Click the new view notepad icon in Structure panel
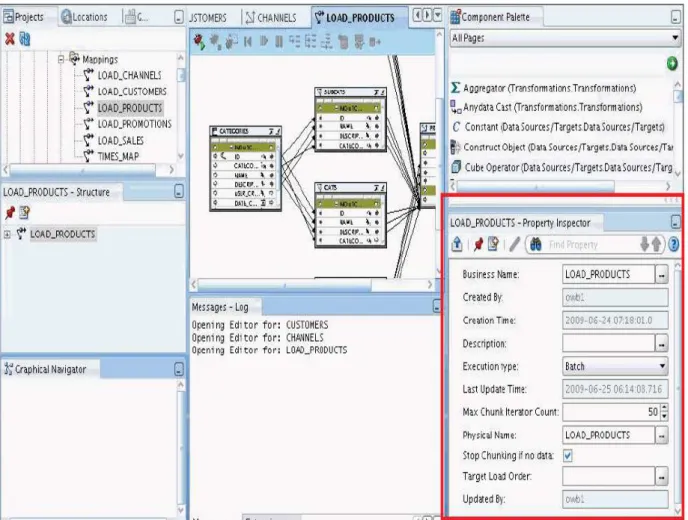The width and height of the screenshot is (688, 520). point(25,213)
